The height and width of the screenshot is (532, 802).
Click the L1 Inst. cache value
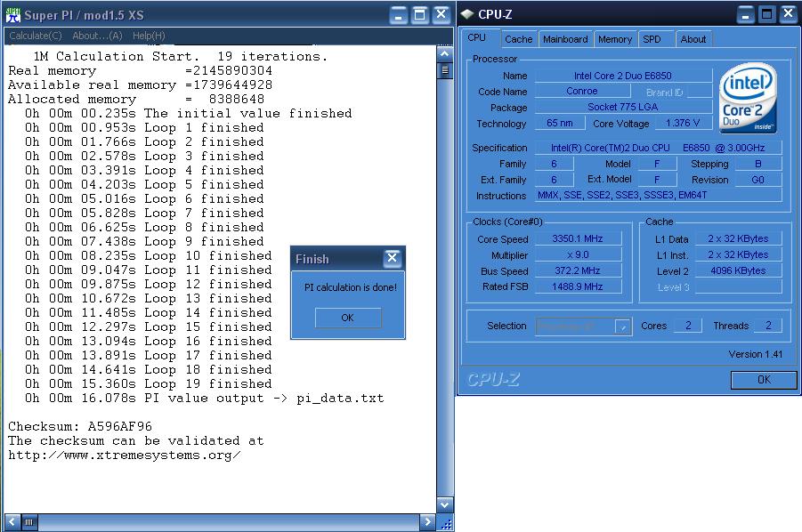(x=738, y=254)
